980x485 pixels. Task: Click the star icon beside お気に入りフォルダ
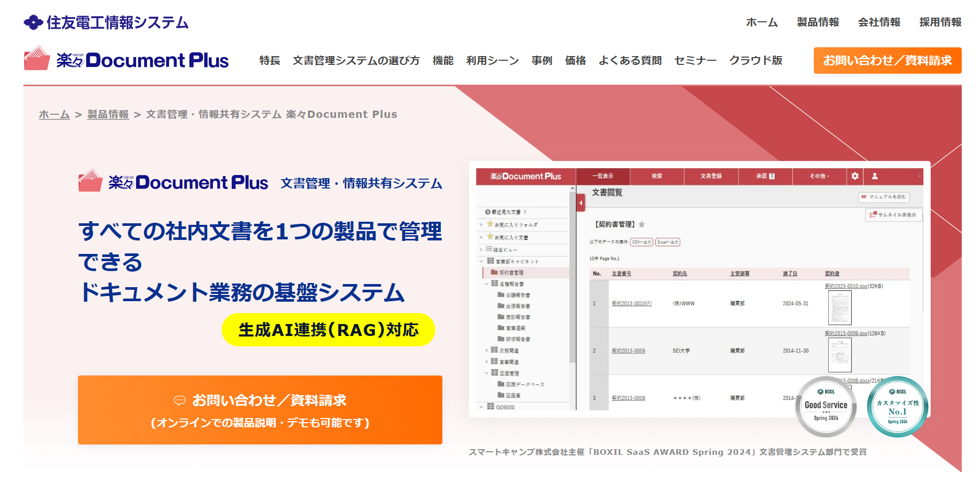tap(489, 224)
